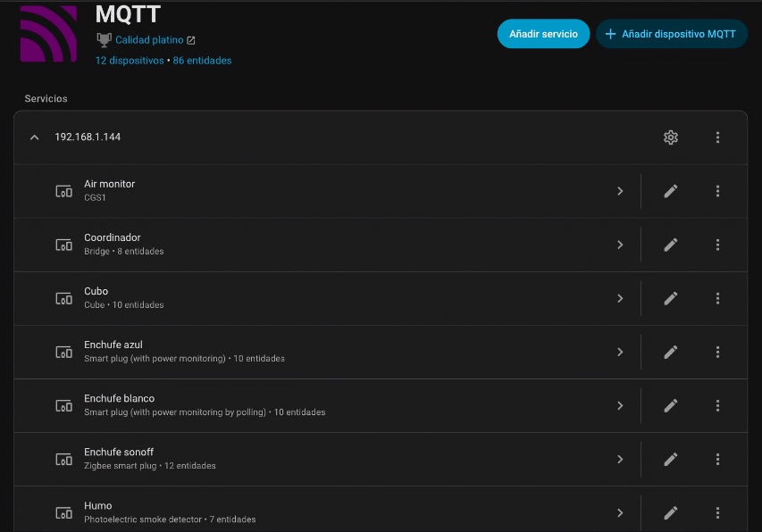Select the Coordinador row title
This screenshot has width=762, height=532.
113,237
